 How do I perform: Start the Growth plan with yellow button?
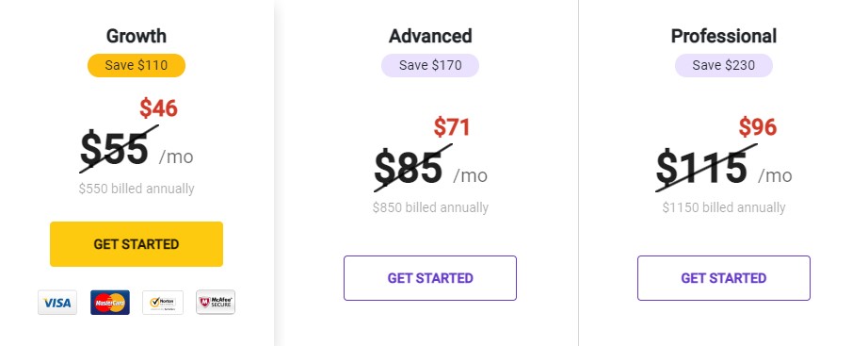point(137,244)
